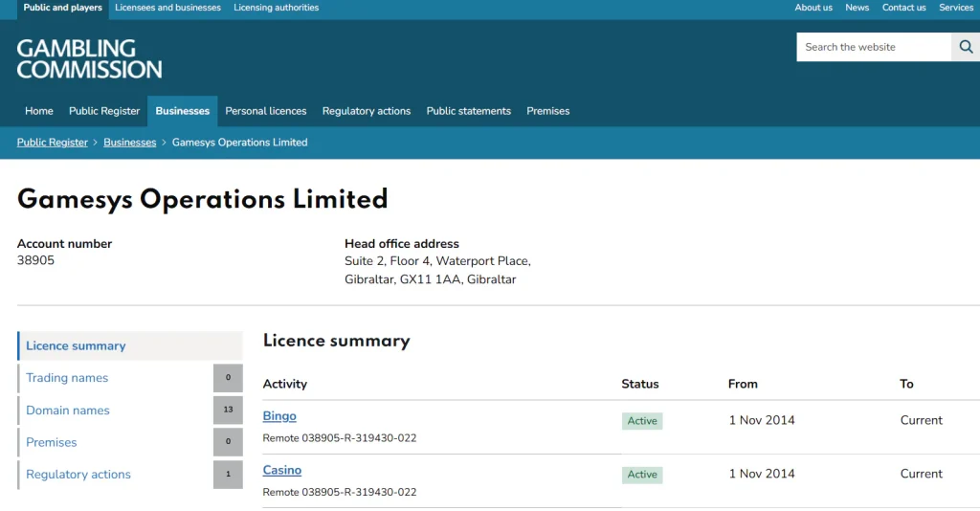Click the Active status badge for Casino
980x511 pixels.
(x=642, y=475)
